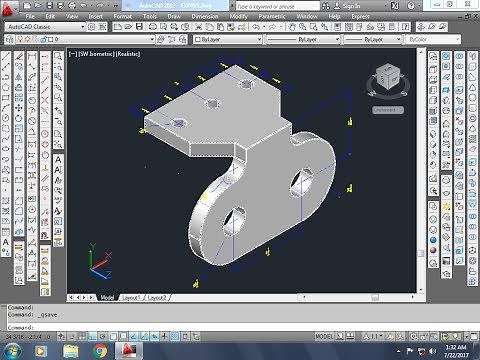The image size is (480, 360).
Task: Open the Express menu
Action: pos(361,16)
